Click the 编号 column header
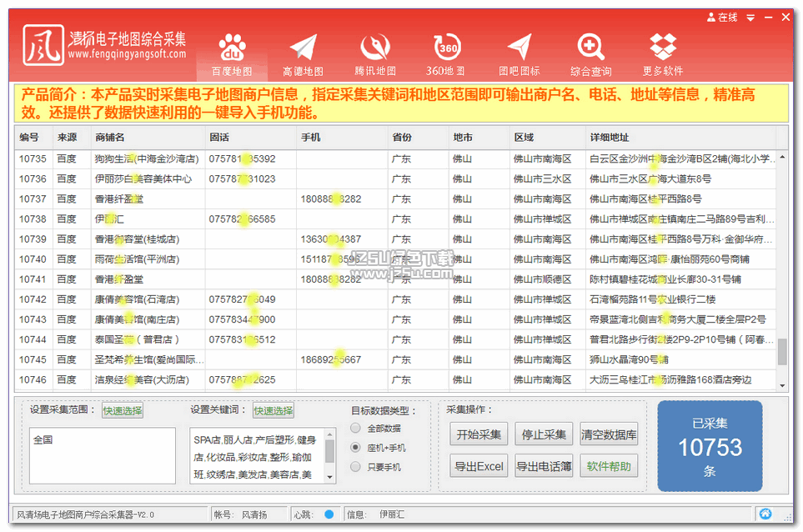 coord(34,138)
